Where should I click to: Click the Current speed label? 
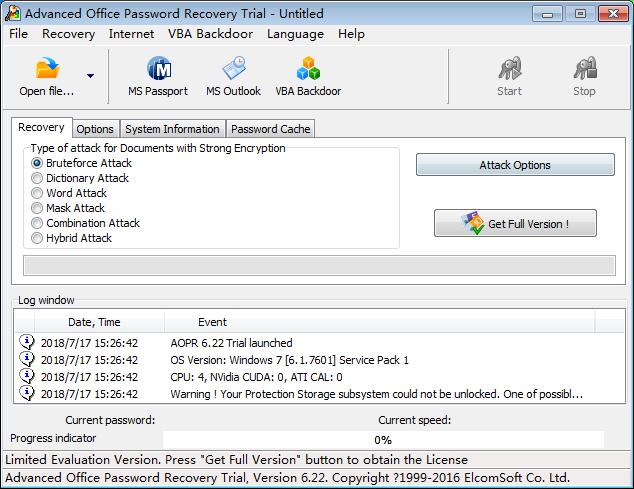point(414,420)
